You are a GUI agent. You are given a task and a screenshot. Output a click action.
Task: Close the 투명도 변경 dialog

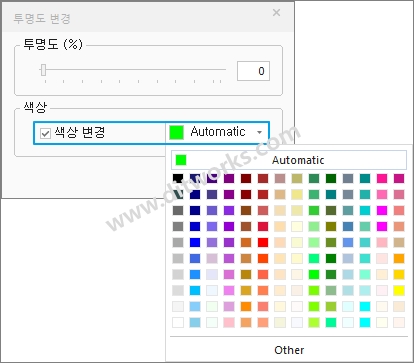276,13
